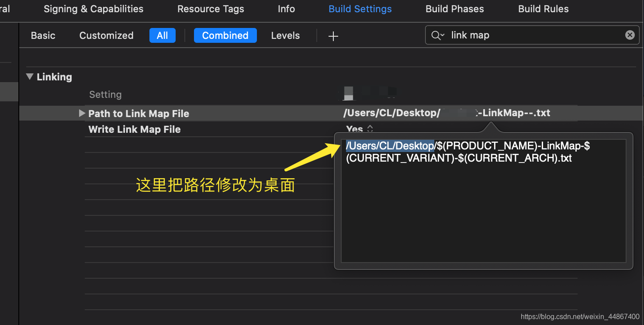Edit the path text in popup editor
Image resolution: width=644 pixels, height=325 pixels.
pyautogui.click(x=484, y=201)
